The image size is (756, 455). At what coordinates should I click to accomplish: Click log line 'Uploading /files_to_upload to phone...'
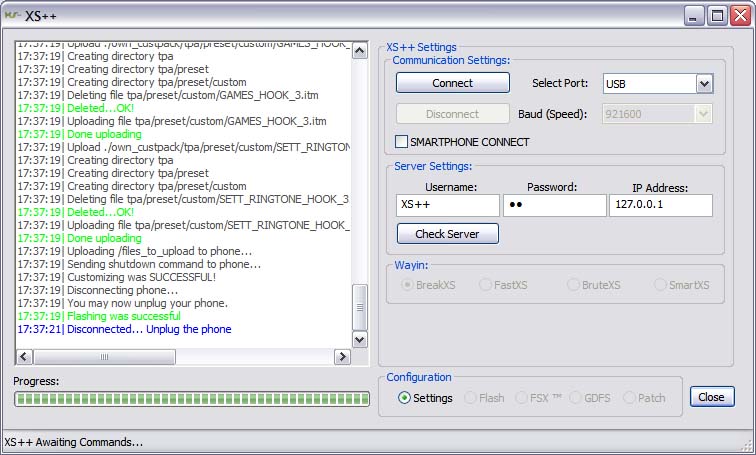click(x=135, y=251)
